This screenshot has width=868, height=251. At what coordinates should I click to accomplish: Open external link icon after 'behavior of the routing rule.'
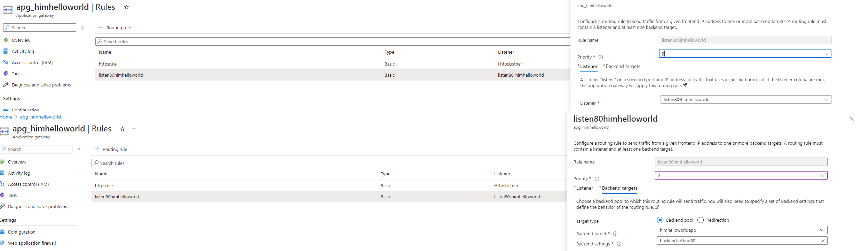click(x=657, y=207)
